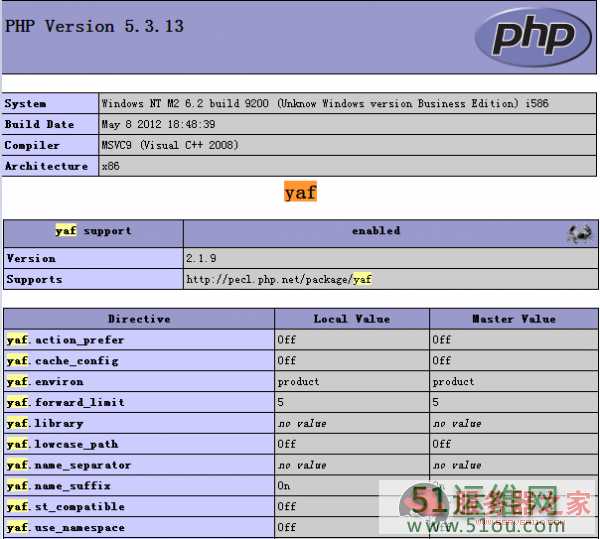Select yaf.name_separator master no value
600x539 pixels.
(514, 465)
